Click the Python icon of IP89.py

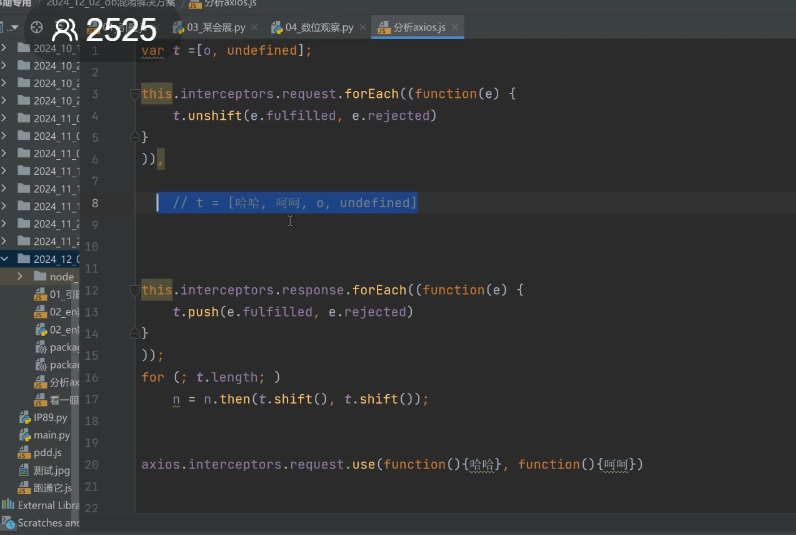tap(24, 418)
